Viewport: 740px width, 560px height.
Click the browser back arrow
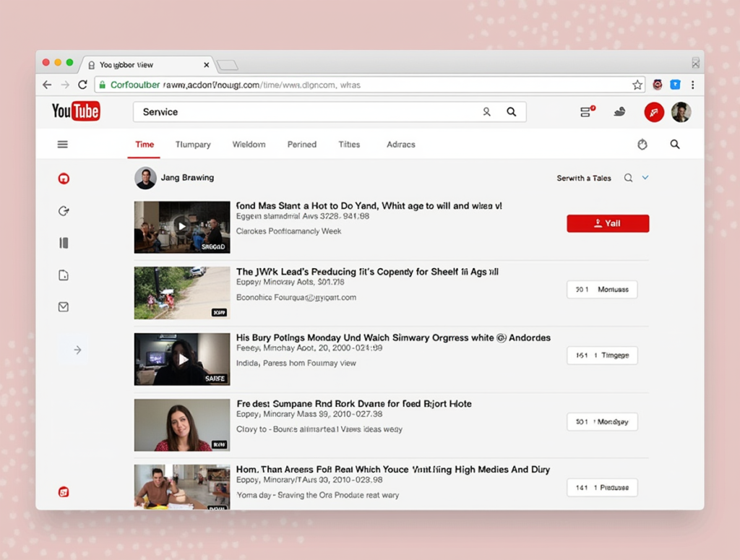click(47, 85)
